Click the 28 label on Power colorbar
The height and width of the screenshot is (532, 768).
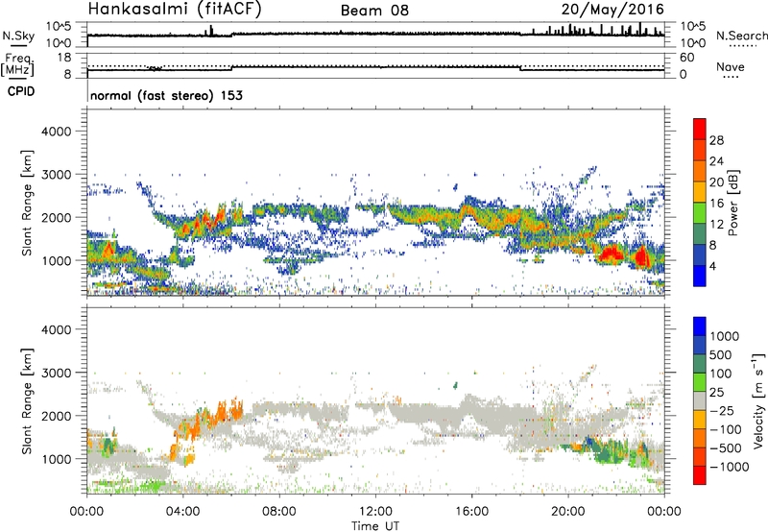click(716, 140)
